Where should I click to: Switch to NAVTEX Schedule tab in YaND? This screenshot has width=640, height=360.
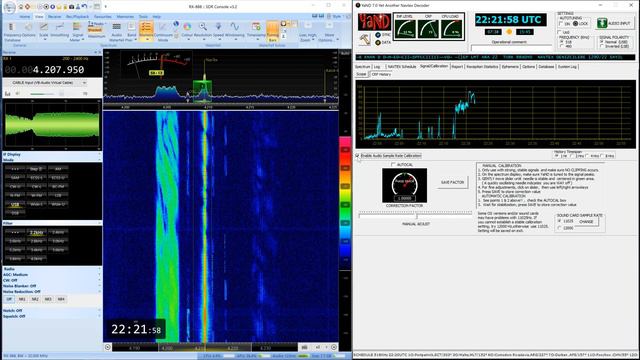402,67
